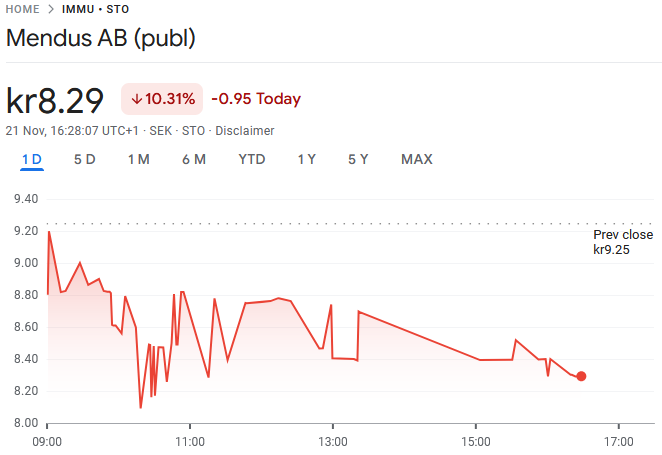Choose the 5 Y time range
This screenshot has width=662, height=455.
click(x=358, y=159)
